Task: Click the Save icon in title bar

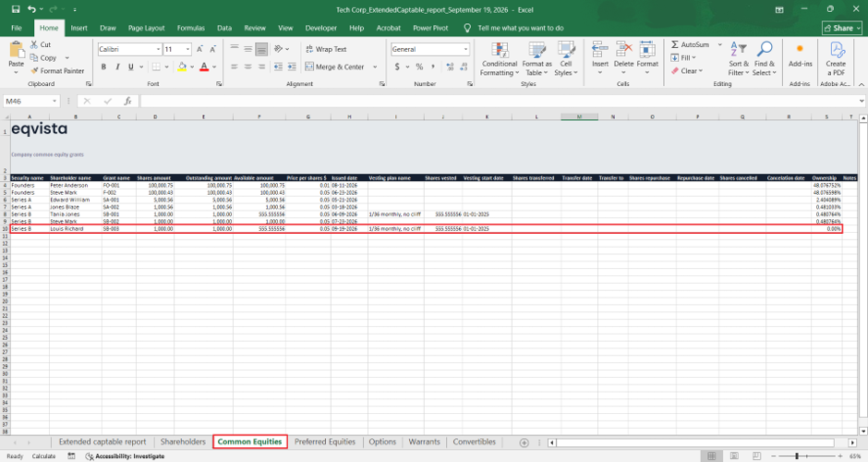Action: tap(16, 9)
